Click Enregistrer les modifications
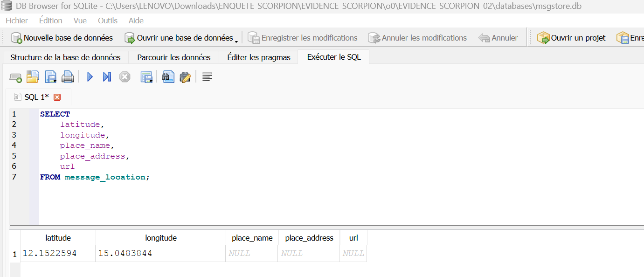Image resolution: width=644 pixels, height=277 pixels. [302, 38]
